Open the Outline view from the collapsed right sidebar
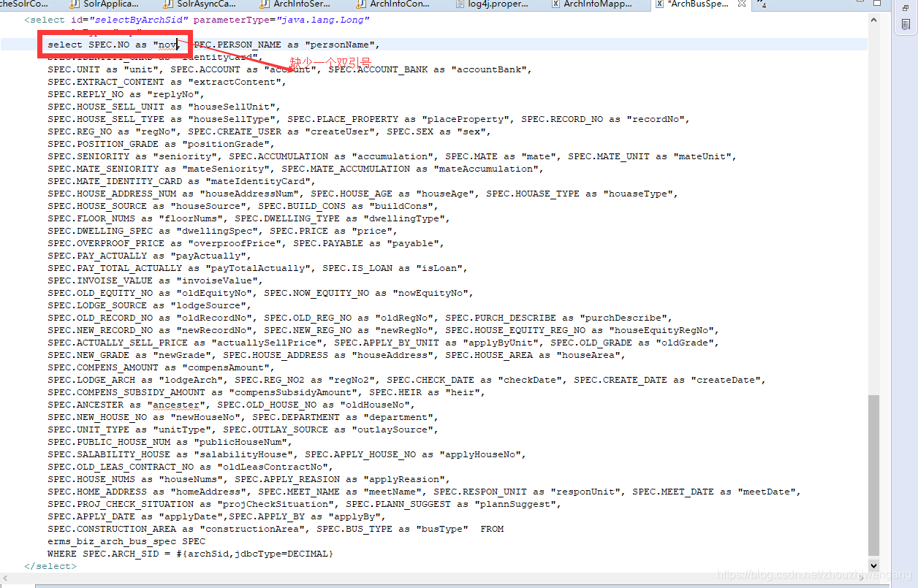Viewport: 918px width, 588px height. 906,24
